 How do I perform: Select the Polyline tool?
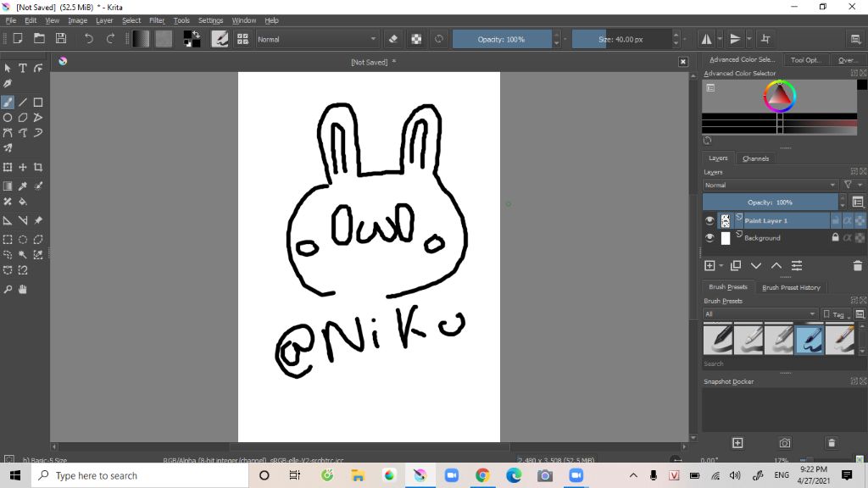click(x=37, y=117)
